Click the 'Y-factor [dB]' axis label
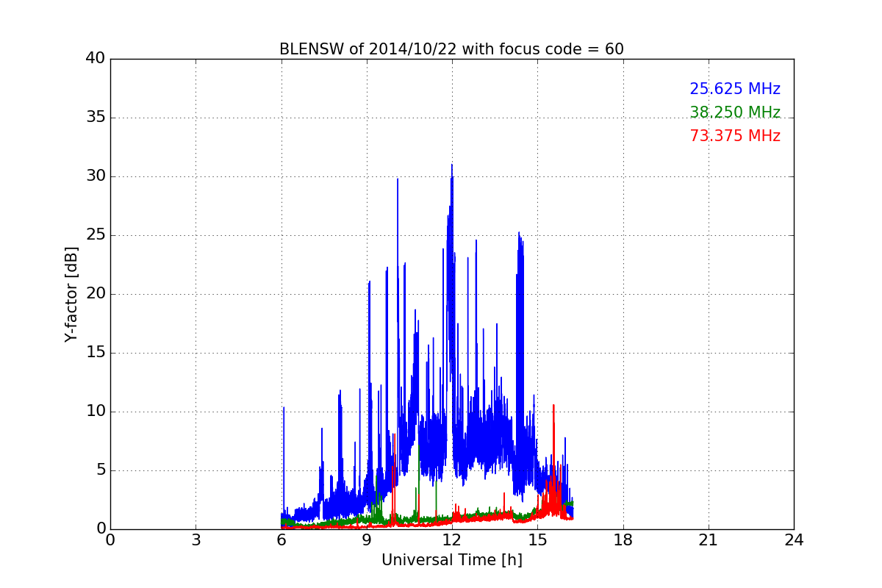 coord(71,294)
